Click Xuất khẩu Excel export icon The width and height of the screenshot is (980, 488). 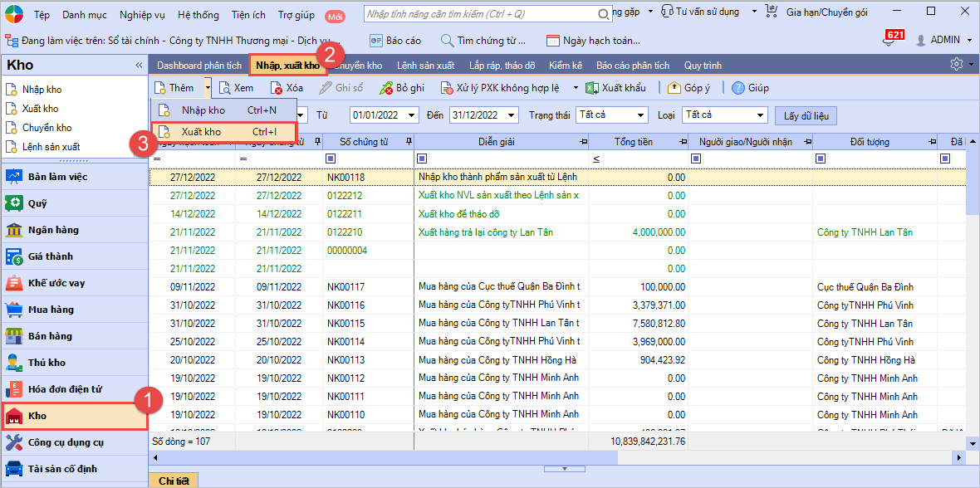[x=592, y=88]
